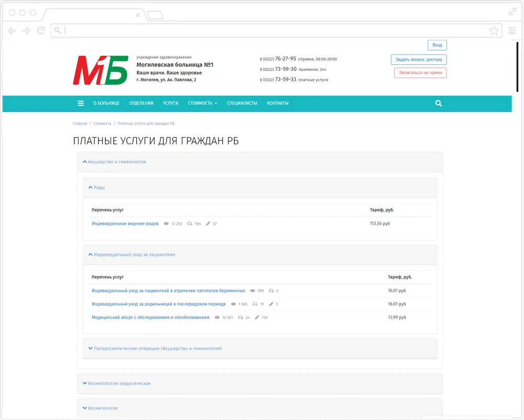Click views eye icon for Индивидуальное ведение родов
This screenshot has height=420, width=524.
click(166, 224)
